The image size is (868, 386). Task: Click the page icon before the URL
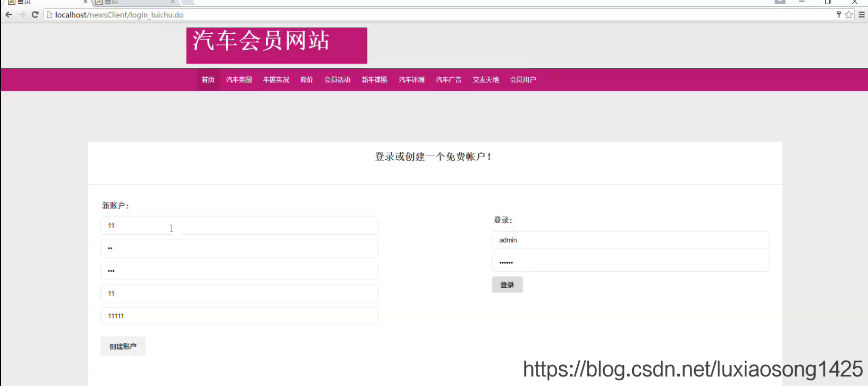point(50,15)
